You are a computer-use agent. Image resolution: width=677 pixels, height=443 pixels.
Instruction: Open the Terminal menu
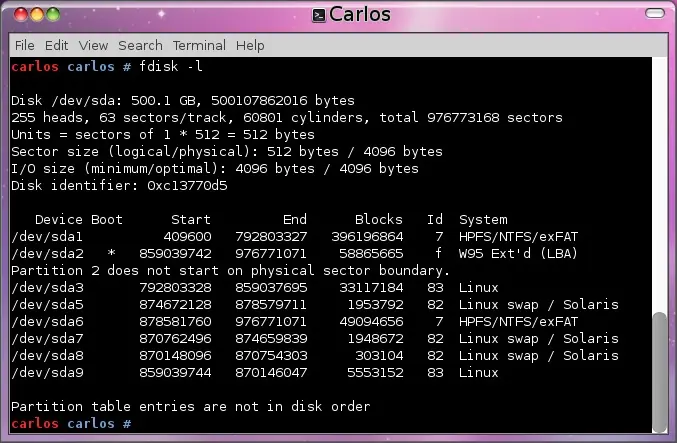[199, 45]
